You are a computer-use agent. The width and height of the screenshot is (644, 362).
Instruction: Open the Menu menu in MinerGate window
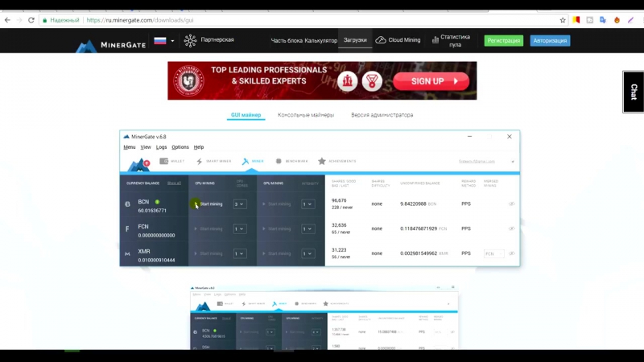(x=130, y=147)
